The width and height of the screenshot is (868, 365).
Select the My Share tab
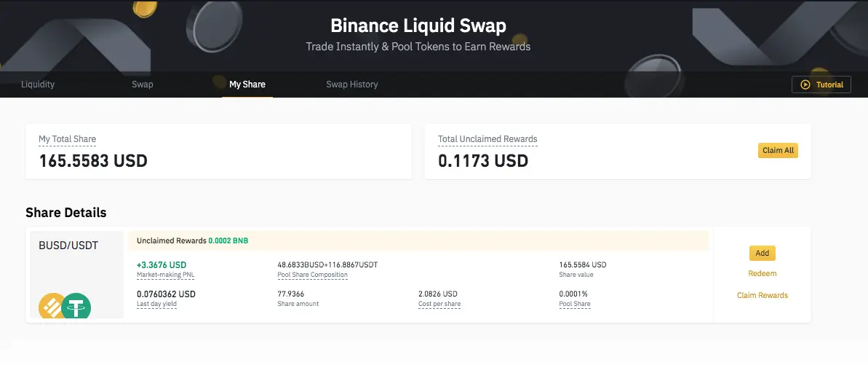pyautogui.click(x=247, y=85)
